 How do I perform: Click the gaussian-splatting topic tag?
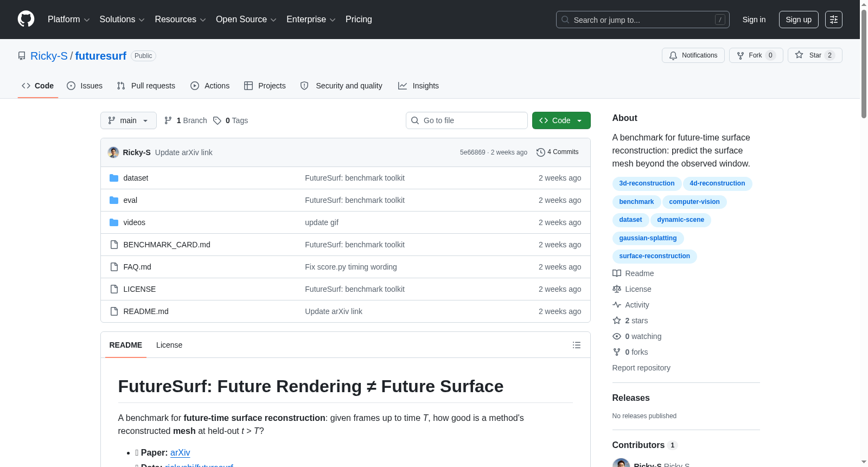[x=648, y=238]
